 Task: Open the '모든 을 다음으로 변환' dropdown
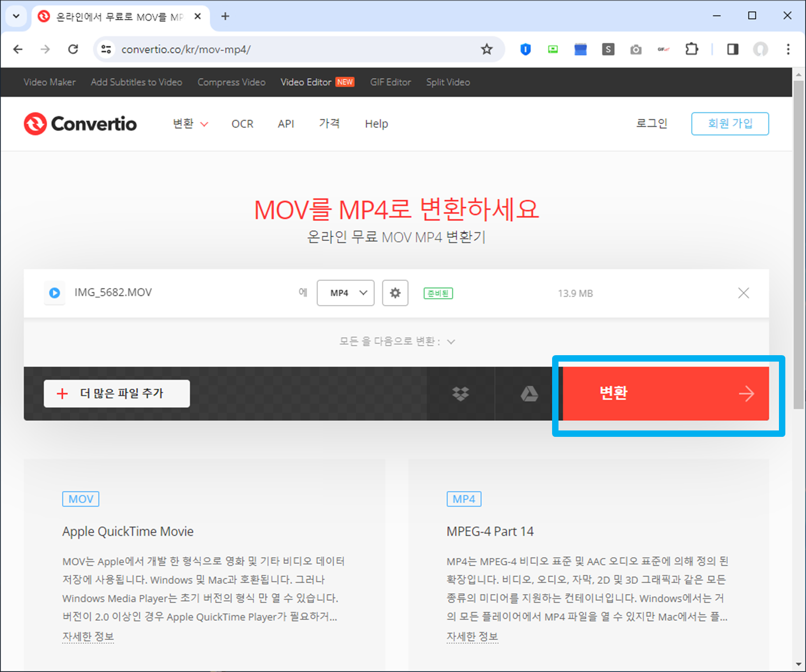point(397,341)
